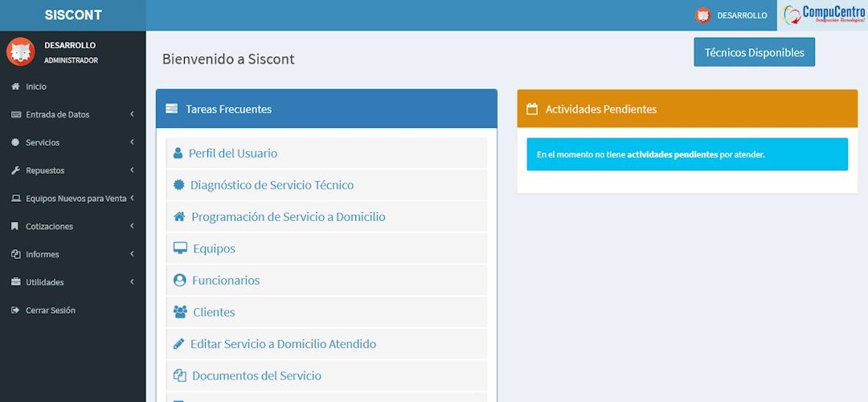Click the ADMINISTRADOR role text in the sidebar
Screen dimensions: 868x402
pos(71,60)
